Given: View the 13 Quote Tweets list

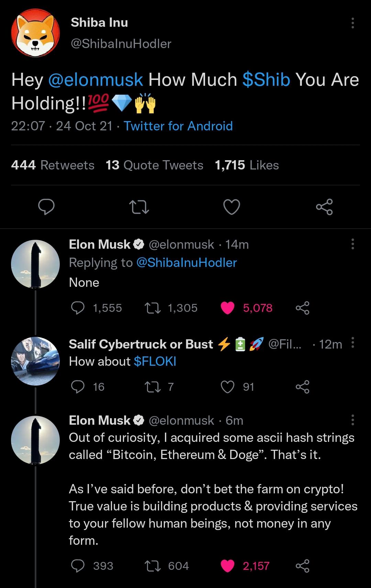Looking at the screenshot, I should [x=155, y=165].
